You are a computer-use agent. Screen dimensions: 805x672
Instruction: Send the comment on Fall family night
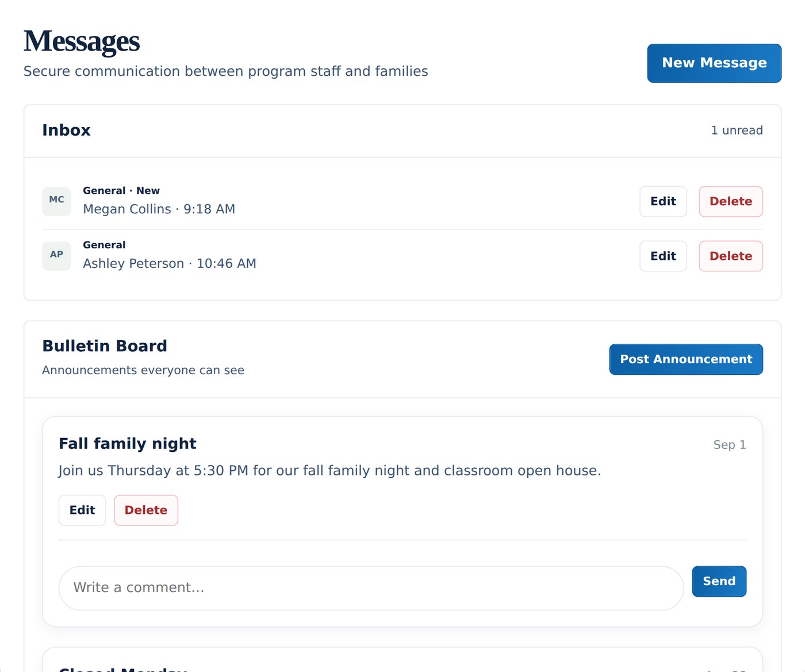[719, 582]
